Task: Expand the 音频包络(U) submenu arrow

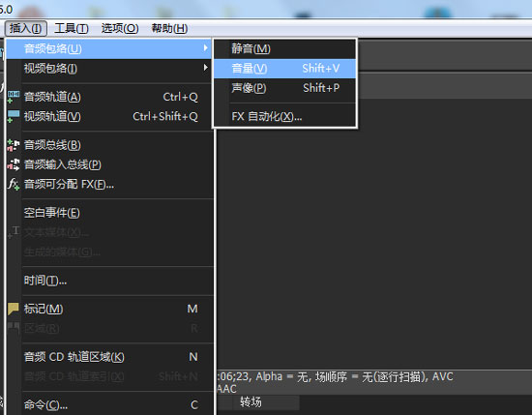Action: pos(205,48)
